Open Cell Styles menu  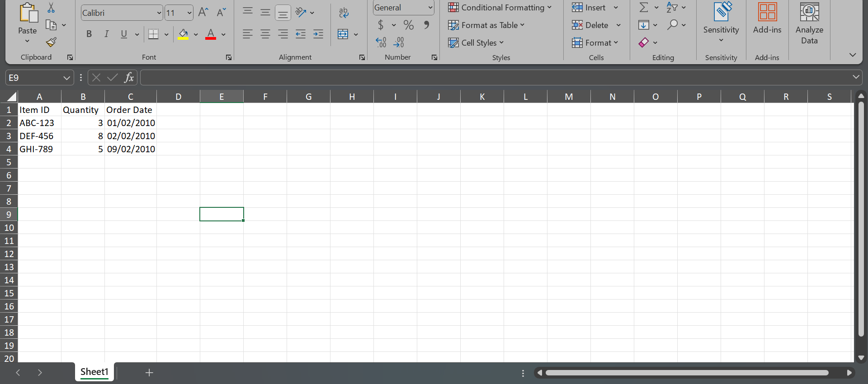click(x=476, y=43)
